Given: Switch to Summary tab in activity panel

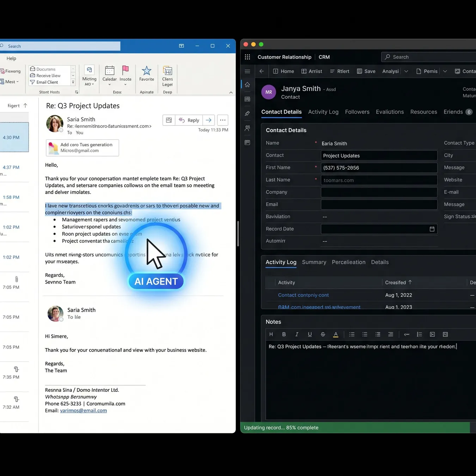Looking at the screenshot, I should (x=314, y=262).
